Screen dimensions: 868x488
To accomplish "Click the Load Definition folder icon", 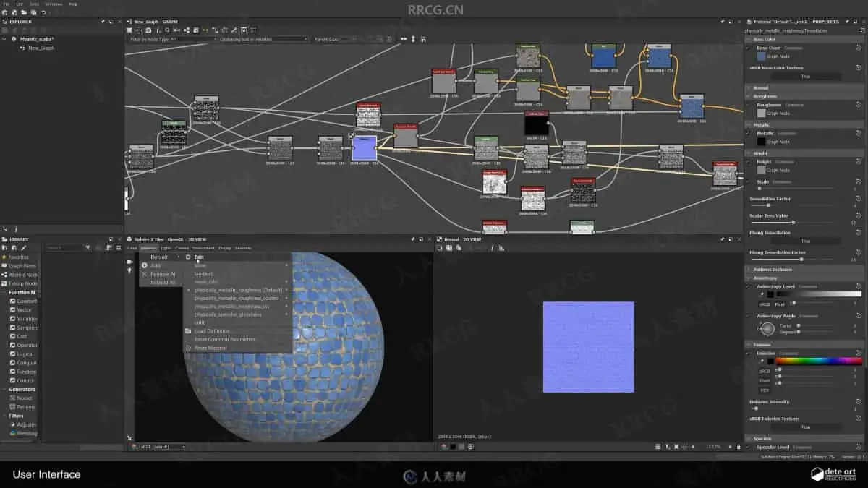I will click(x=188, y=331).
